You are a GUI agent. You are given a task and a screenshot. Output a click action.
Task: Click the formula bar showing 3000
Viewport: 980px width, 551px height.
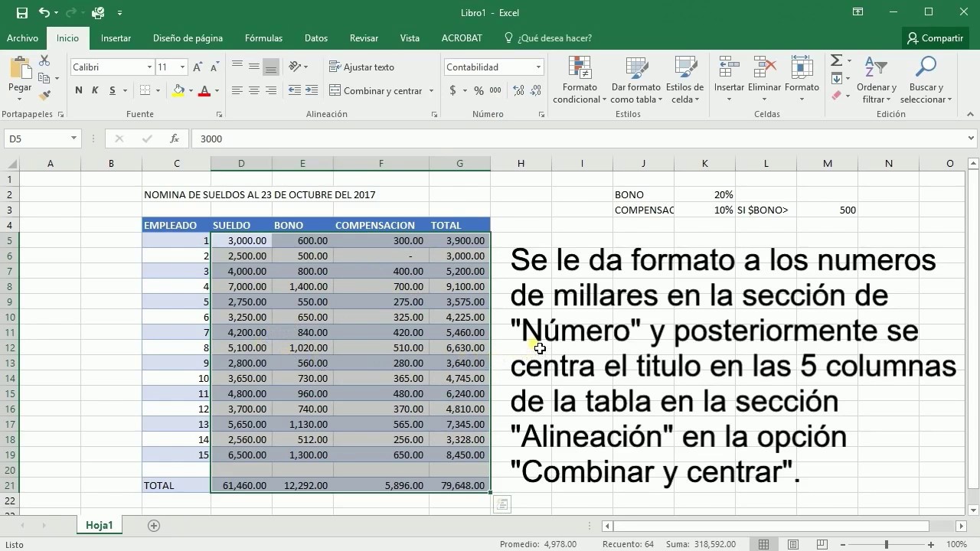click(x=577, y=139)
